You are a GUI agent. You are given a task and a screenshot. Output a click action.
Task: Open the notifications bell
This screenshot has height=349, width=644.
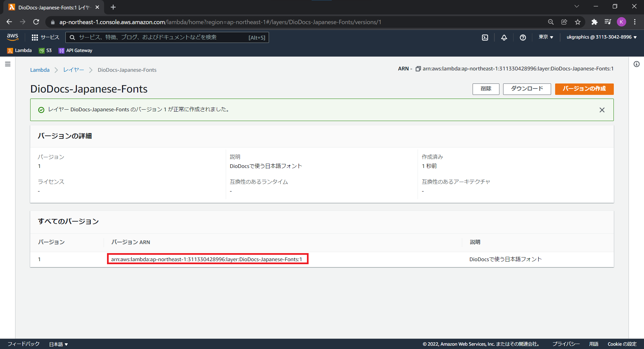504,37
